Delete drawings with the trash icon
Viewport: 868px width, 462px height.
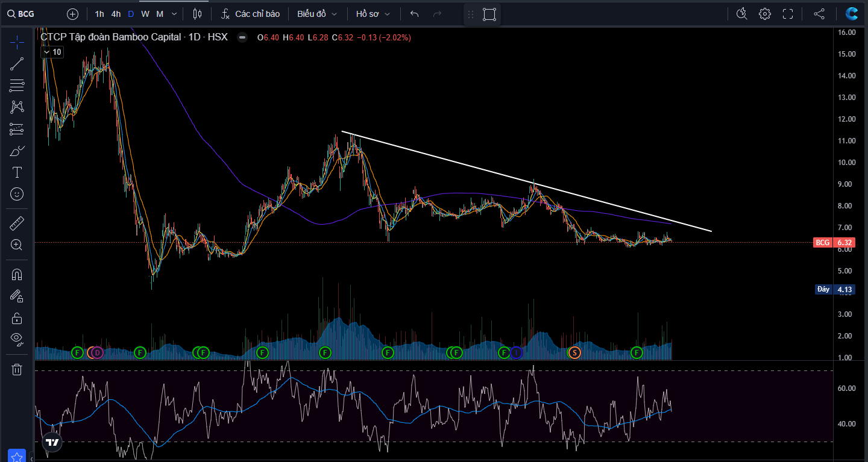tap(17, 369)
